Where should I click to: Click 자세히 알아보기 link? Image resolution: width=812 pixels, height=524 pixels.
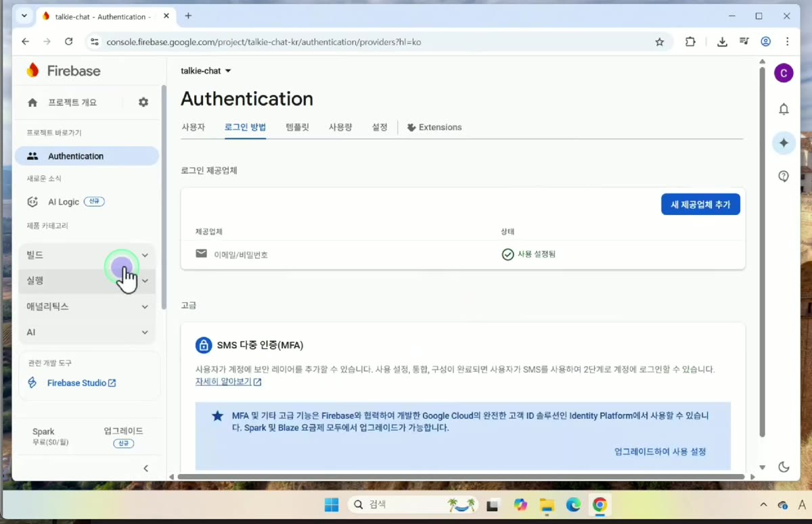[x=228, y=381]
